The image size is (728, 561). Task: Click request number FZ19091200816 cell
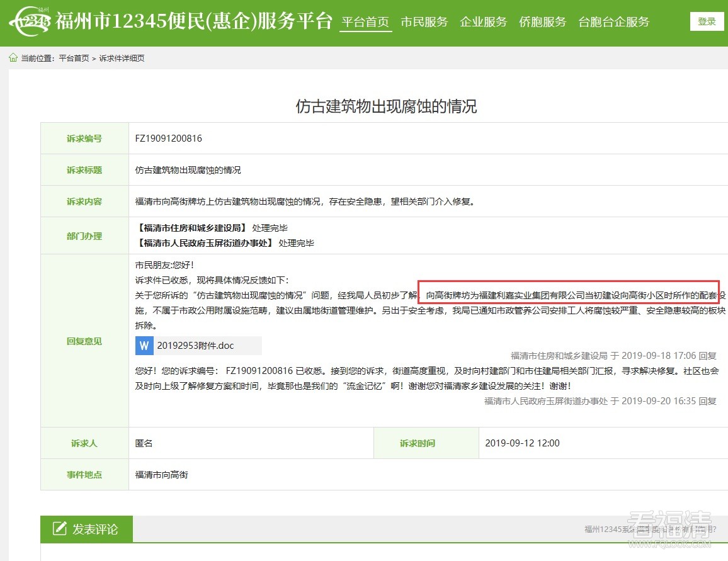(x=169, y=139)
